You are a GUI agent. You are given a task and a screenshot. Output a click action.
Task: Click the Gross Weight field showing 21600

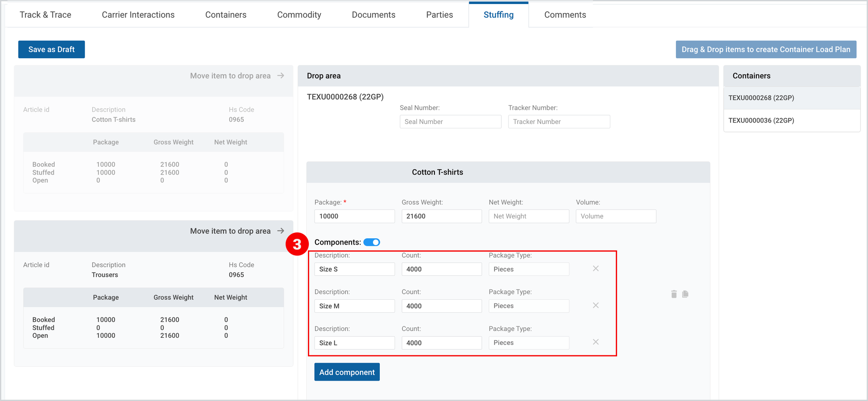point(442,216)
